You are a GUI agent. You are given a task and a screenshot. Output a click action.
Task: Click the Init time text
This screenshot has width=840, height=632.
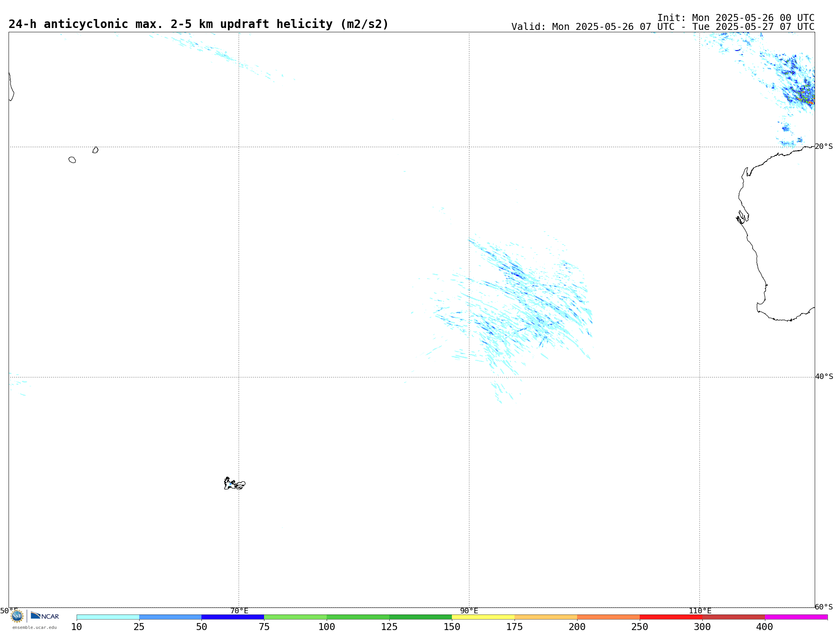click(736, 18)
